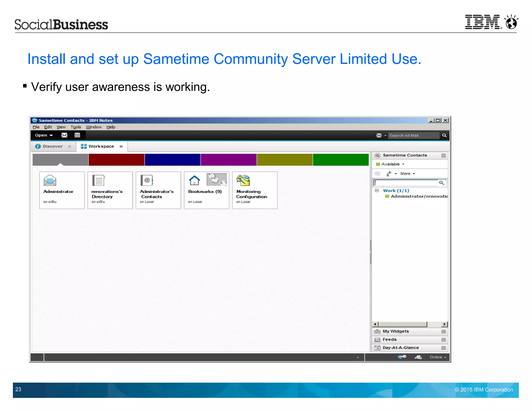The height and width of the screenshot is (411, 532).
Task: Open the Open dropdown button
Action: (44, 135)
